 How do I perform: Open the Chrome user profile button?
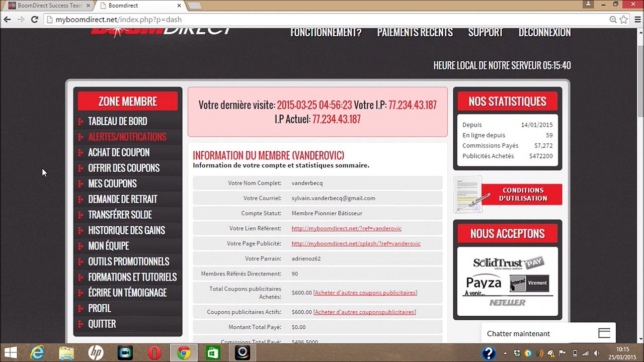click(588, 4)
